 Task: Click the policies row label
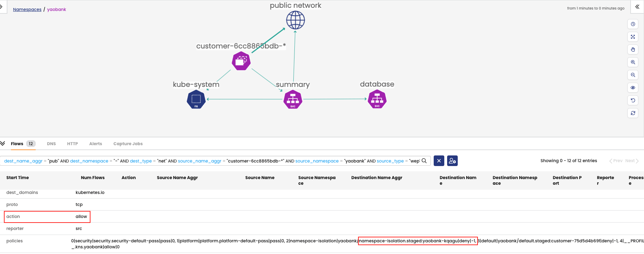[x=14, y=241]
